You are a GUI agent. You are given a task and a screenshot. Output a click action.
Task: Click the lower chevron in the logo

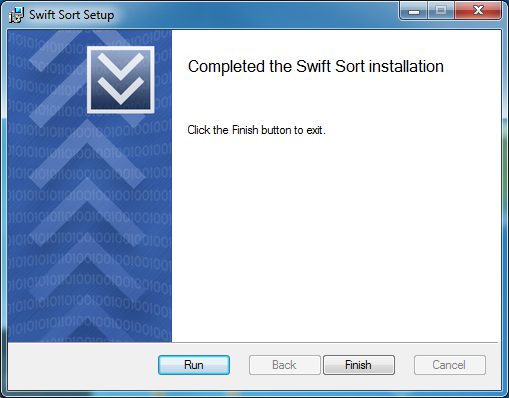121,91
